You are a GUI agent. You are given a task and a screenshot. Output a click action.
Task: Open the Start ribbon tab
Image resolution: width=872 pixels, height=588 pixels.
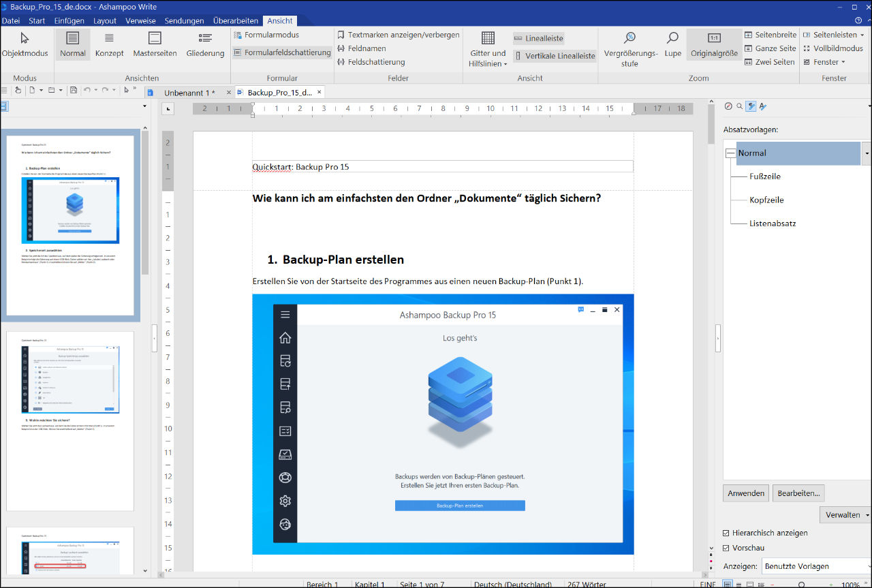coord(37,21)
